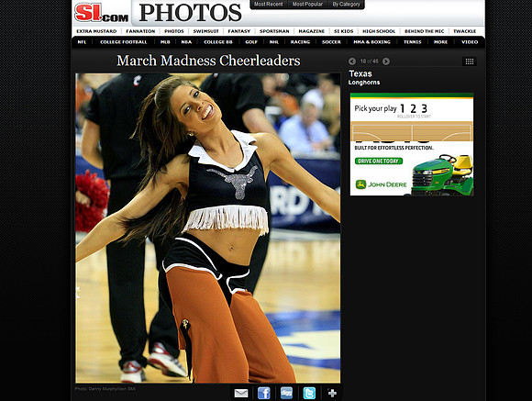Click March Madness Cheerleaders gallery title
Screen dimensions: 532x401
208,61
